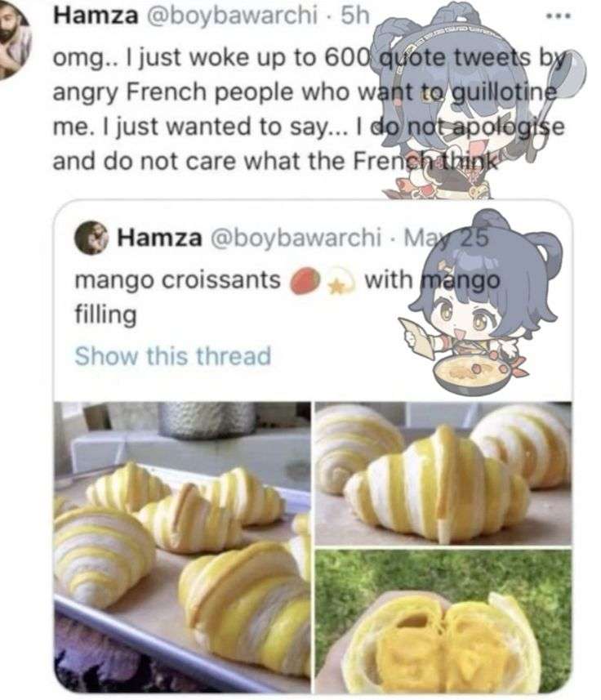Click the mango emoji in the quoted tweet
Screen dimensions: 601x700
pos(306,281)
